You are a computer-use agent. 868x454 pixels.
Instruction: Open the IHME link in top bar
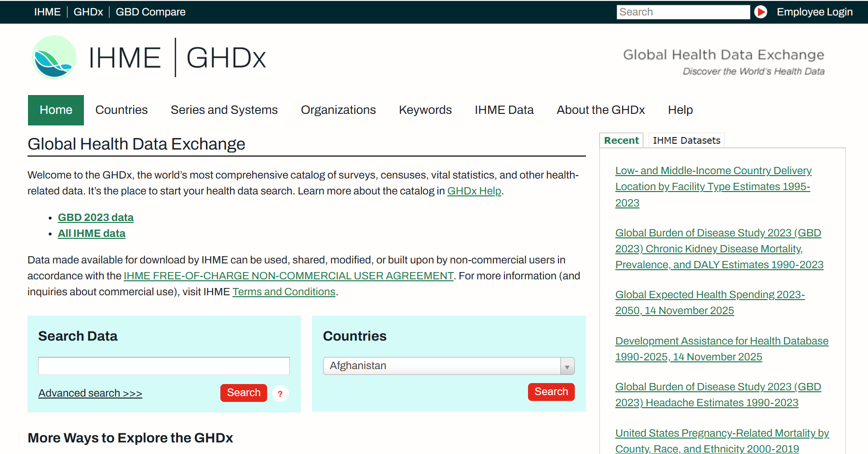pos(47,12)
